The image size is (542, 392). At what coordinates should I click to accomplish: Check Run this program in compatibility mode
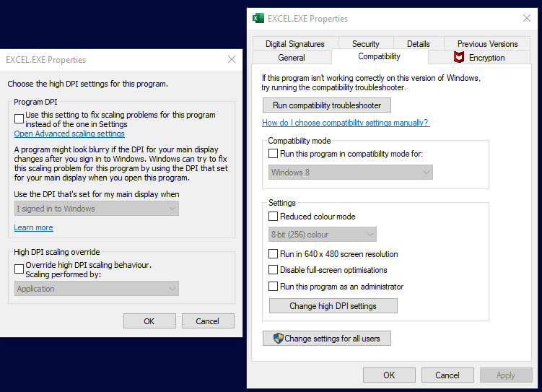point(273,154)
